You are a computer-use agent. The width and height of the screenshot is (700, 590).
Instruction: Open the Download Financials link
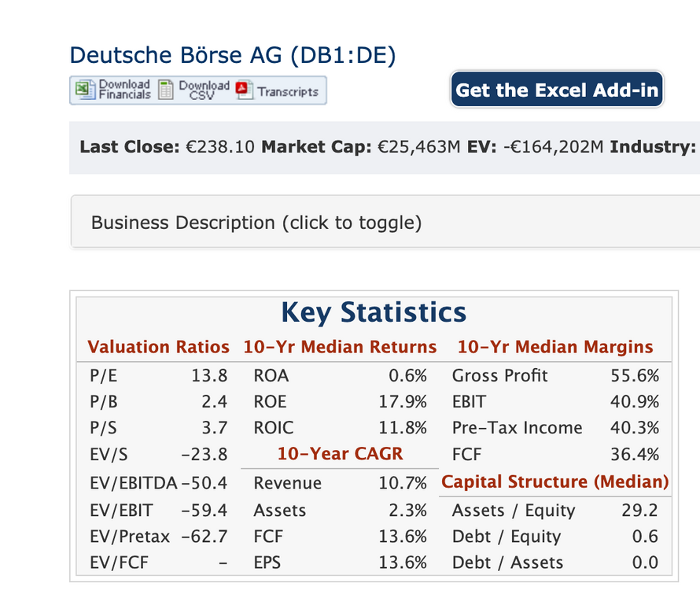coord(124,90)
